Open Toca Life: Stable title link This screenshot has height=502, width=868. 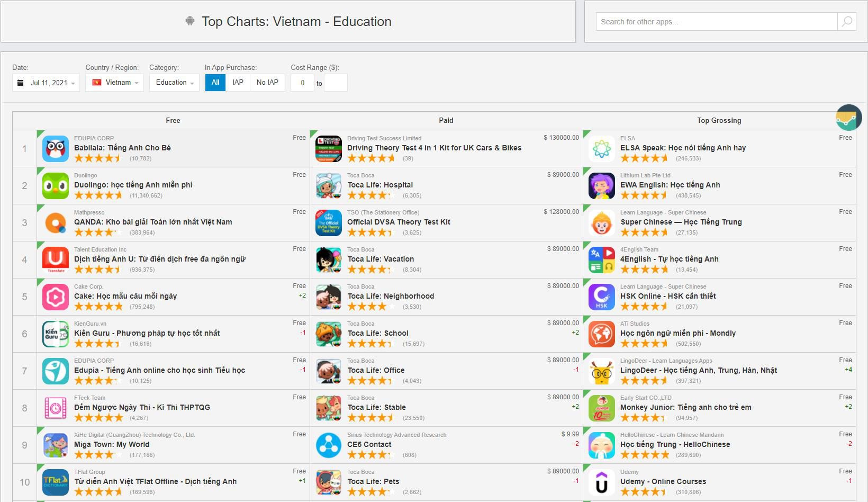[377, 407]
